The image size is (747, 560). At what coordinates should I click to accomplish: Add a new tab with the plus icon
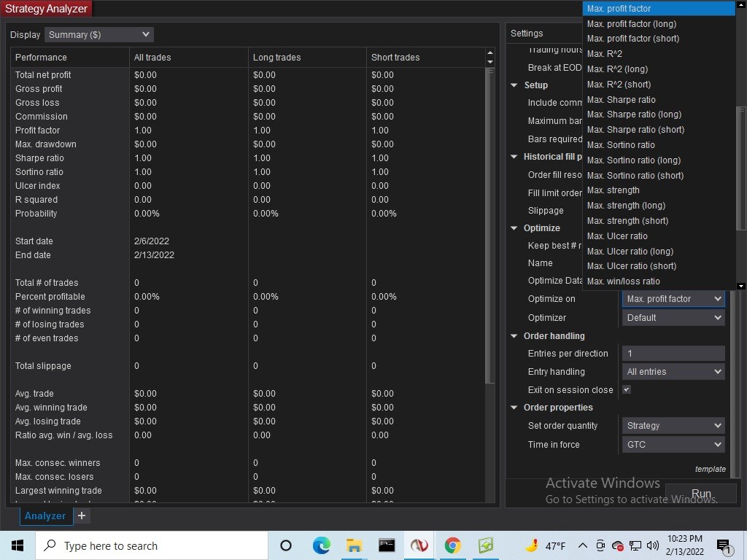point(82,516)
